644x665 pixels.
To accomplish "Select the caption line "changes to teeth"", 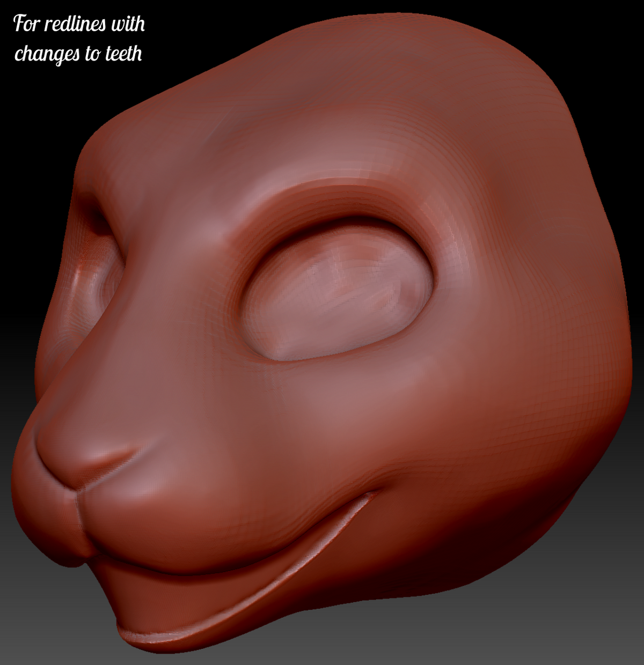I will point(78,54).
